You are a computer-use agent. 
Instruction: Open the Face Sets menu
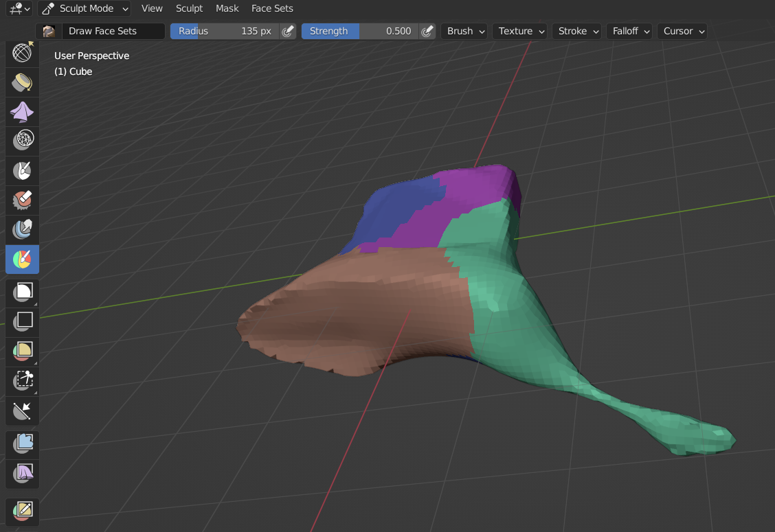272,8
